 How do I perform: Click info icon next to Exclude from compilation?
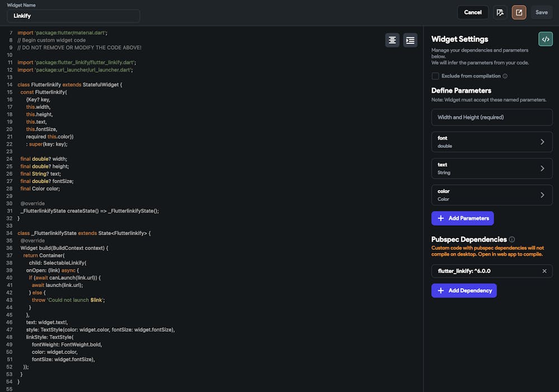coord(505,76)
